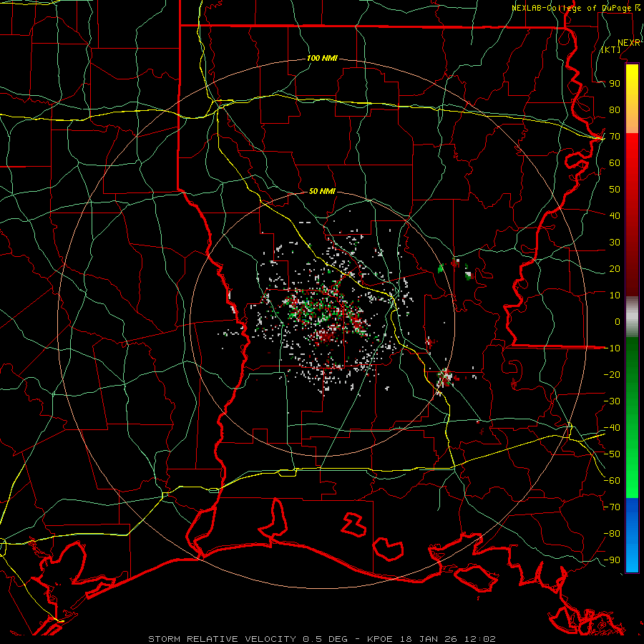Image resolution: width=644 pixels, height=644 pixels.
Task: Click the 80 value on velocity scale
Action: [x=615, y=109]
